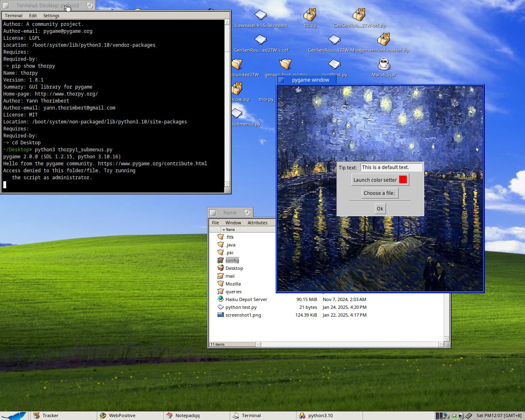Select the ttc.zip archive icon
The height and width of the screenshot is (420, 525).
click(x=310, y=15)
